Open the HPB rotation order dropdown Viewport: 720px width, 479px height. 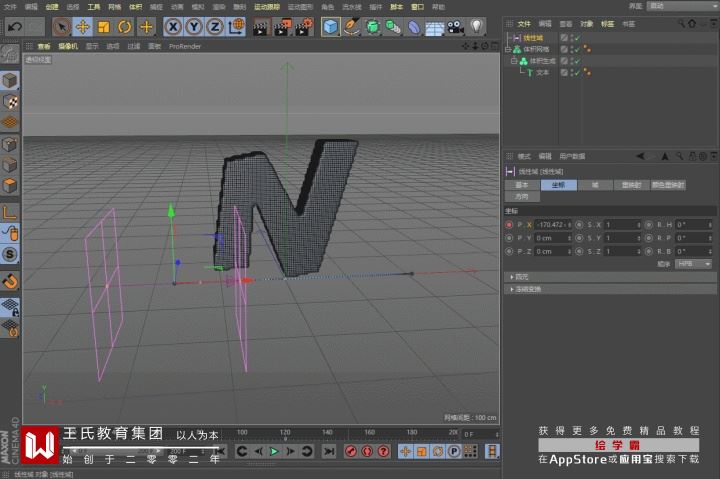[693, 264]
